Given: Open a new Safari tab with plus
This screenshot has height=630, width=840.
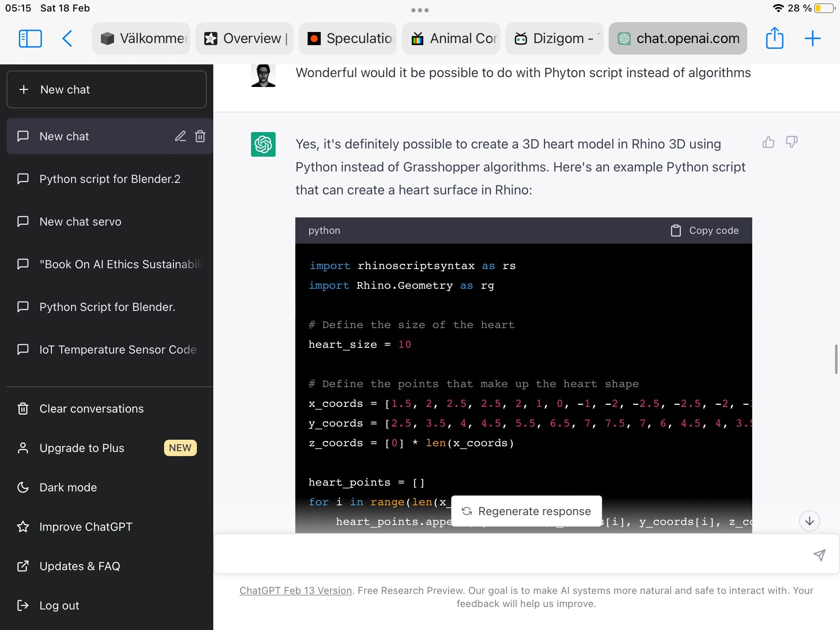Looking at the screenshot, I should [812, 39].
